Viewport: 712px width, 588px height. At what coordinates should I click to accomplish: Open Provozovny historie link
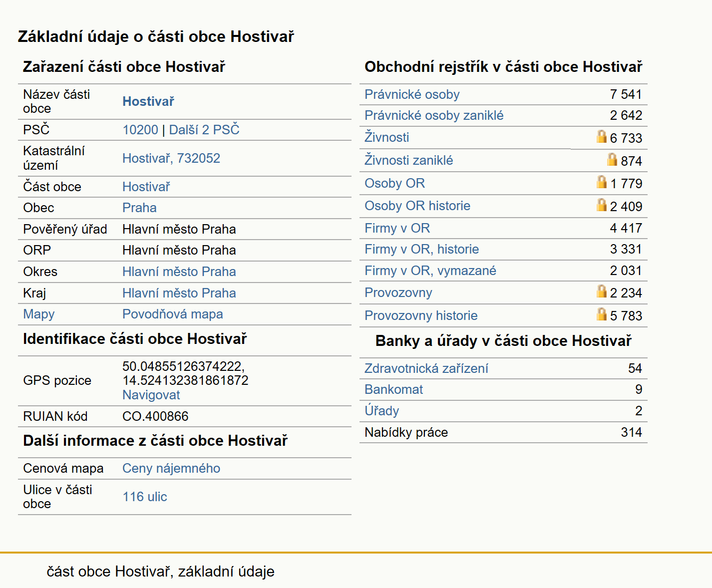(421, 315)
